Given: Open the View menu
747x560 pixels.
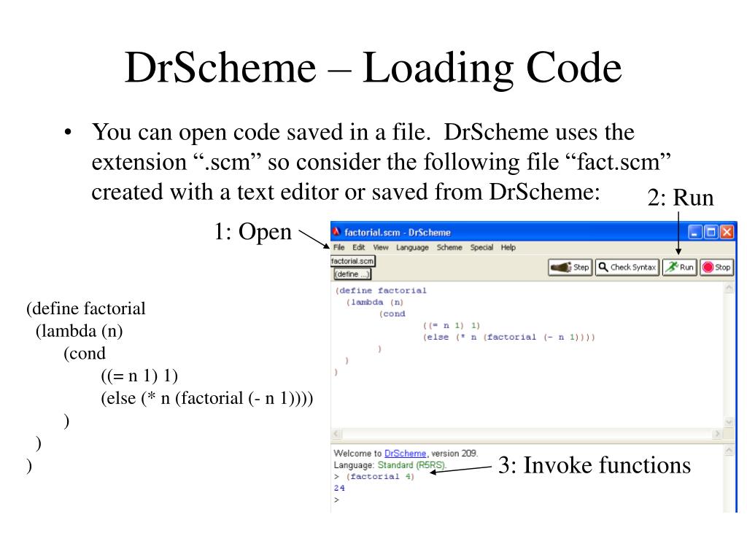Looking at the screenshot, I should (x=381, y=247).
